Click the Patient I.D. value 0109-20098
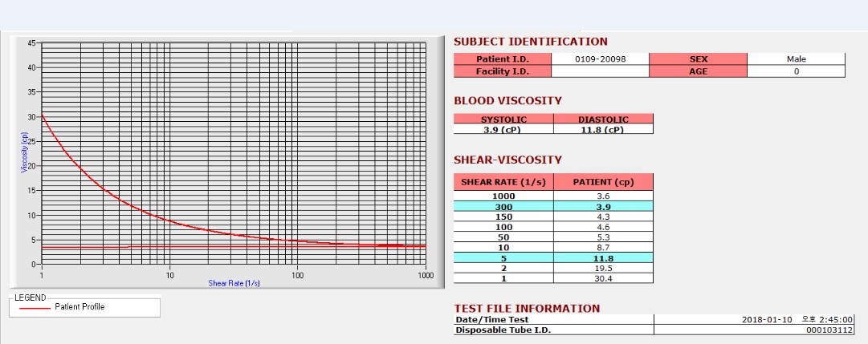 (x=600, y=59)
